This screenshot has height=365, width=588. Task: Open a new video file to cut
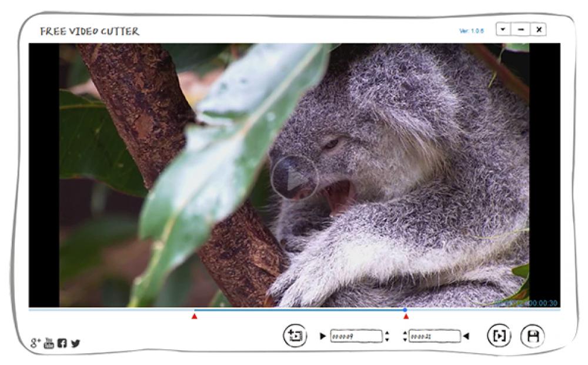tap(296, 334)
